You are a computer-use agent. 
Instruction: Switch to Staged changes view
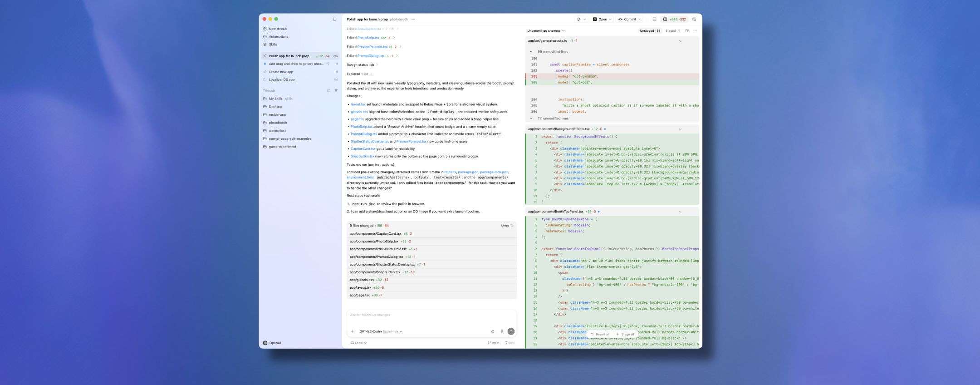tap(672, 31)
